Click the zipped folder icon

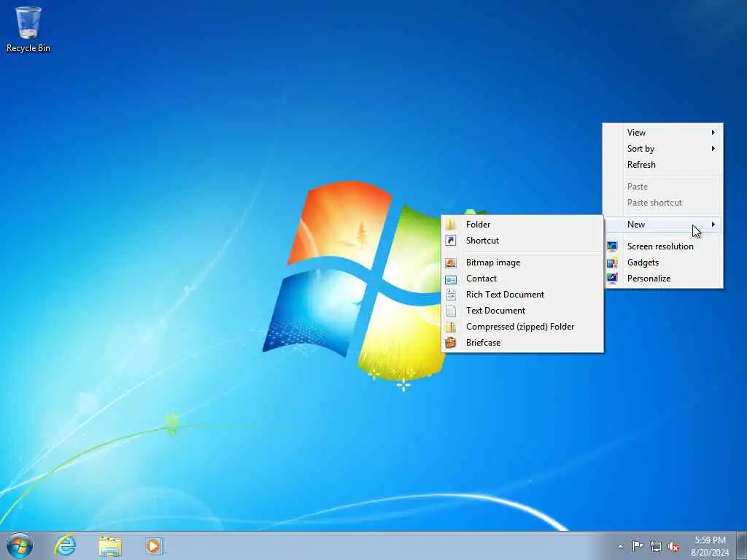(x=451, y=327)
